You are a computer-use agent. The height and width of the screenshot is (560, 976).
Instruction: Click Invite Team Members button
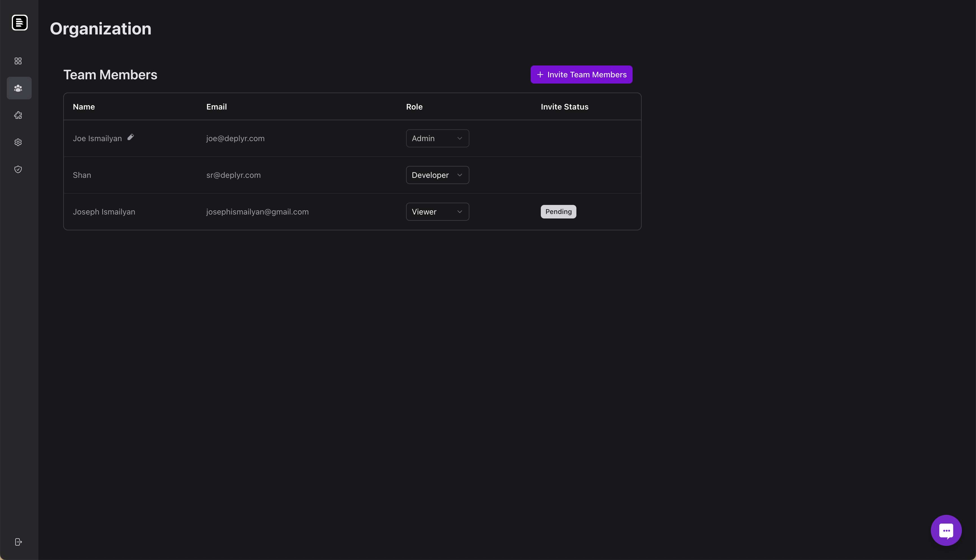click(581, 75)
